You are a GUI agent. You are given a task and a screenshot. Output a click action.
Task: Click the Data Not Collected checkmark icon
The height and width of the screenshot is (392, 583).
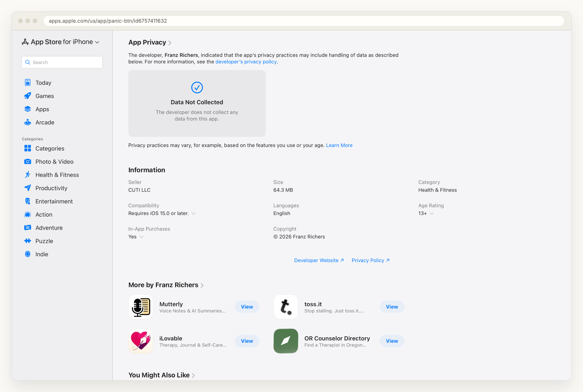197,87
